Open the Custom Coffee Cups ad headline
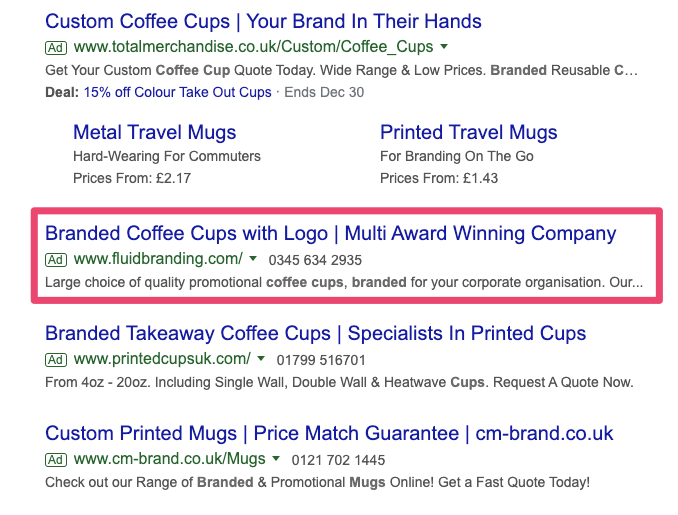This screenshot has width=678, height=515. pyautogui.click(x=263, y=21)
